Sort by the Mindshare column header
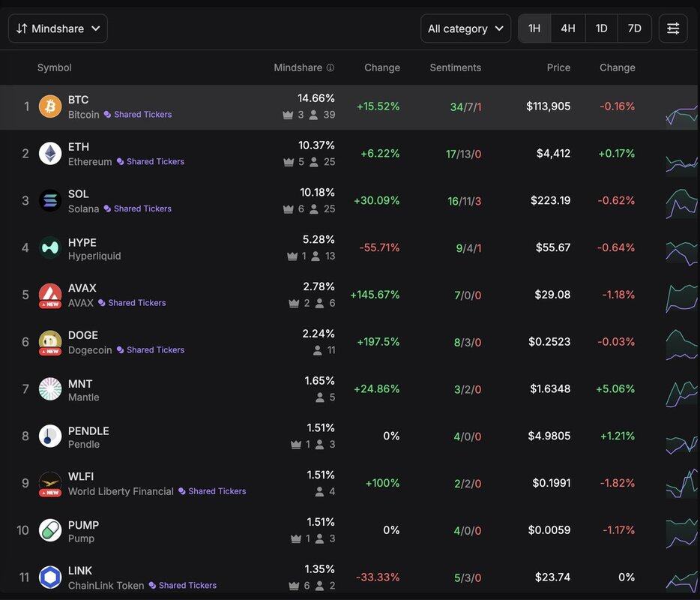Image resolution: width=700 pixels, height=600 pixels. [x=298, y=67]
